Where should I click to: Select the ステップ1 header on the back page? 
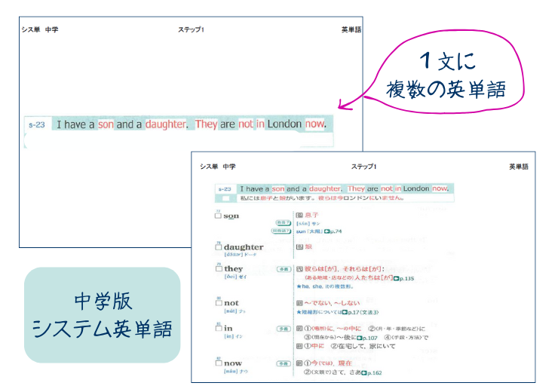pos(362,166)
